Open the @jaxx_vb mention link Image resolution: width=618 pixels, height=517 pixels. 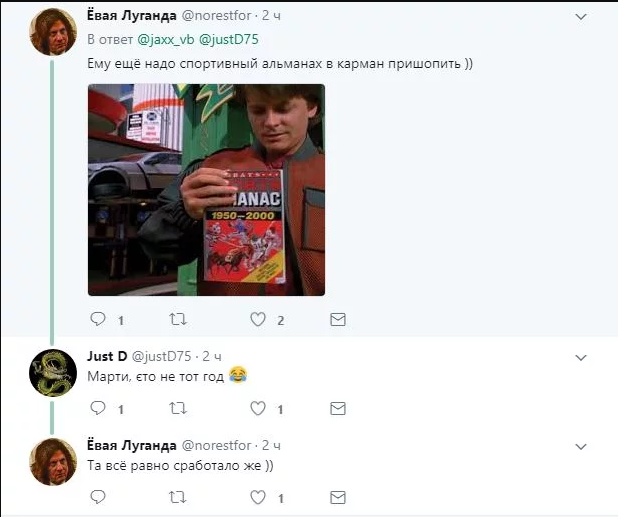click(x=166, y=39)
